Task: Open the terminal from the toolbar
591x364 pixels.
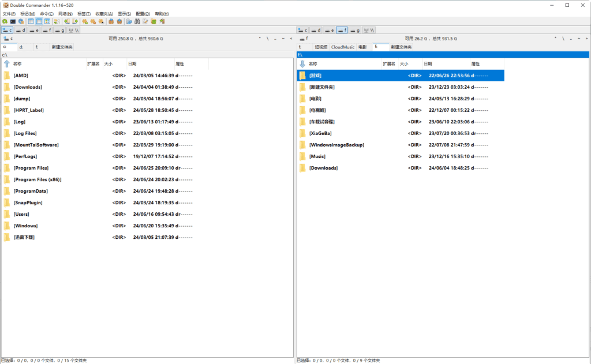Action: pos(13,21)
